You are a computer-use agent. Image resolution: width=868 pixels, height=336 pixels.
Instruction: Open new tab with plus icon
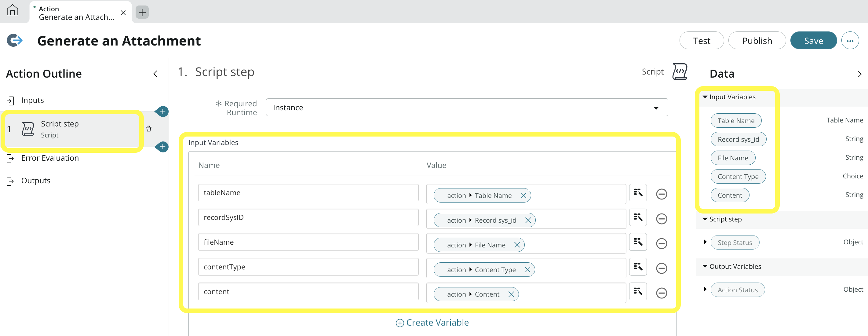tap(142, 13)
